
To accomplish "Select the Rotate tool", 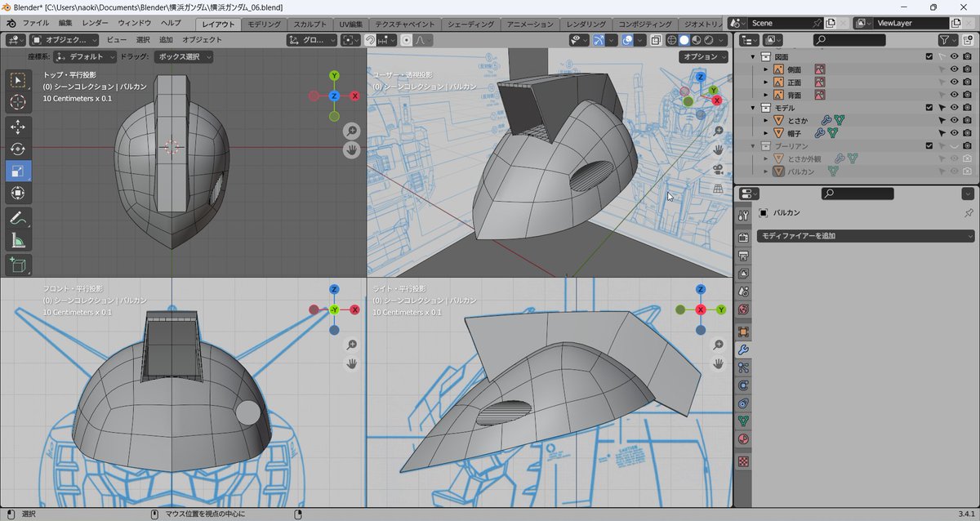I will pos(18,149).
